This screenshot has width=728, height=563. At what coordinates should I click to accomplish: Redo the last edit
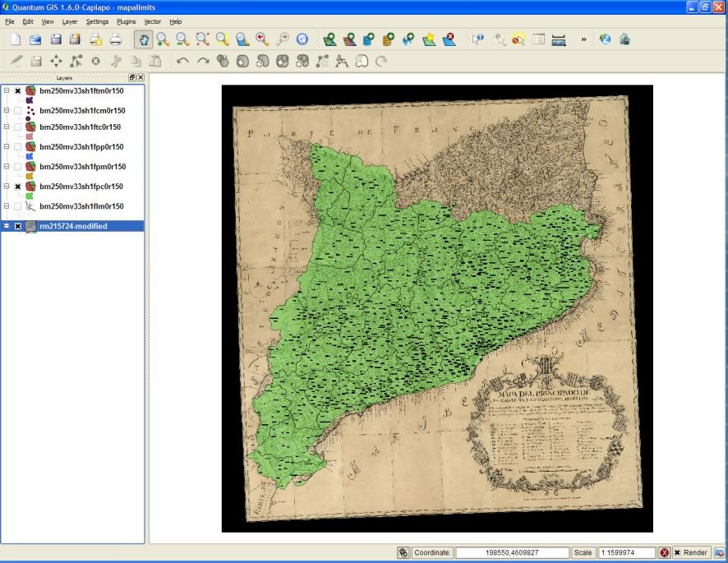coord(203,61)
